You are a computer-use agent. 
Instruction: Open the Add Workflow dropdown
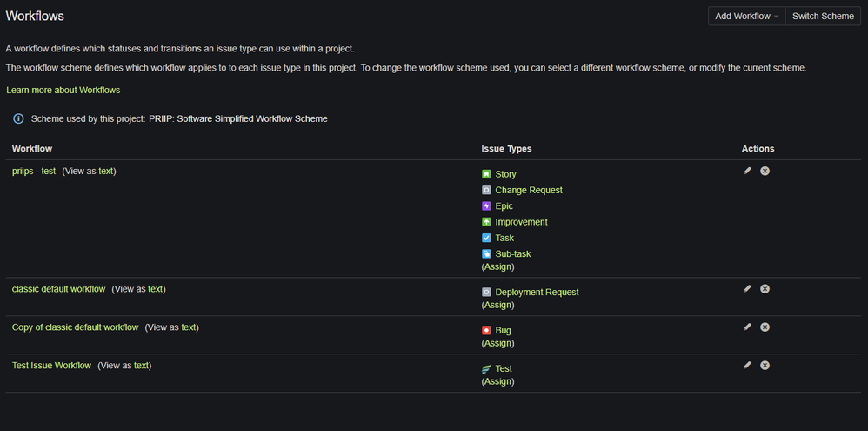pyautogui.click(x=747, y=16)
